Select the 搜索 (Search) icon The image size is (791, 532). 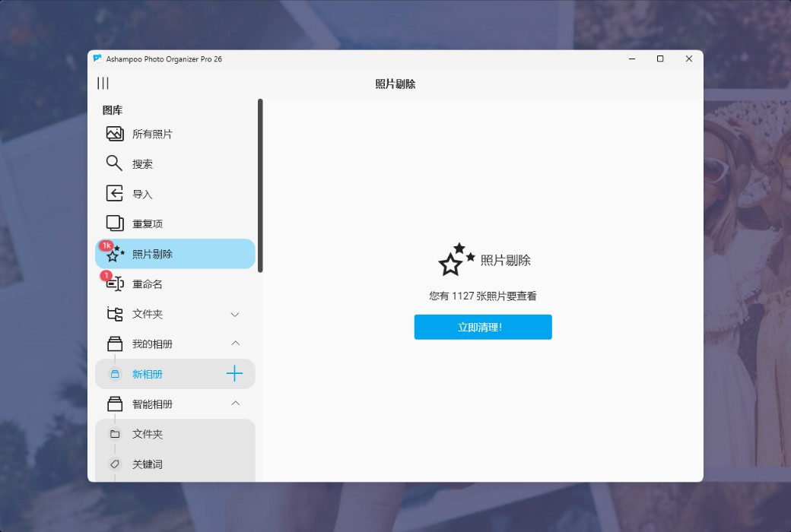click(113, 163)
